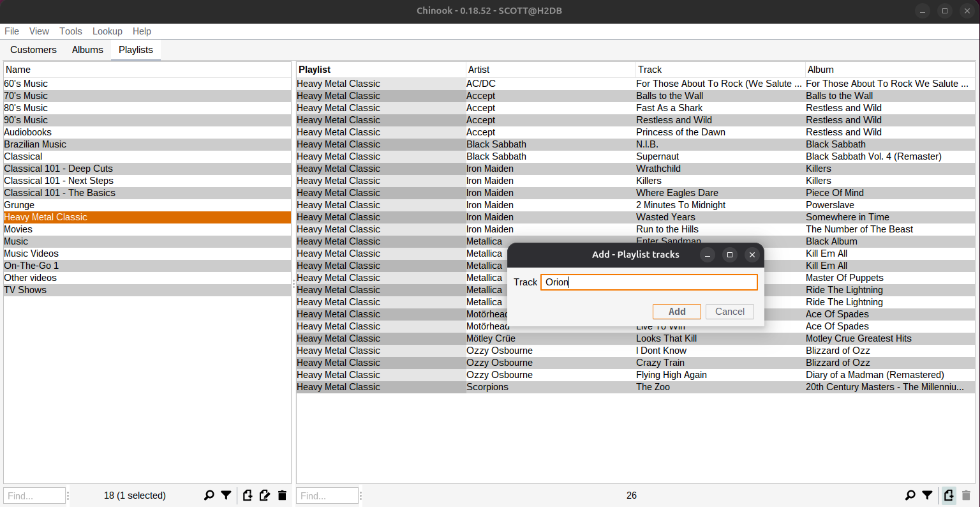Switch to the Customers tab
This screenshot has height=507, width=980.
[x=33, y=49]
